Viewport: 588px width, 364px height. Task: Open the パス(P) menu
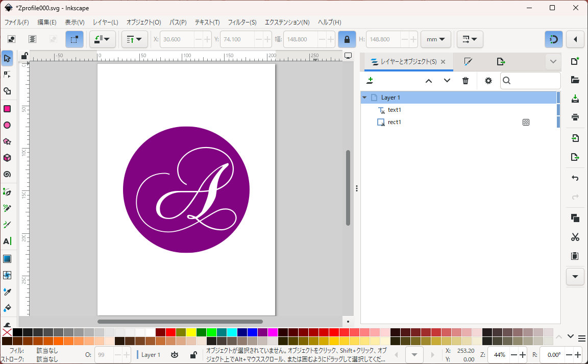coord(178,22)
